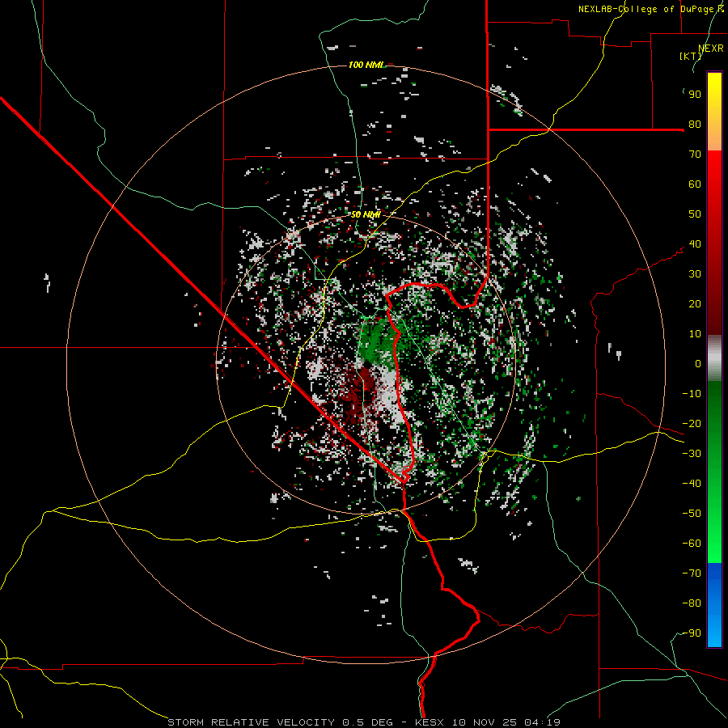Image resolution: width=728 pixels, height=728 pixels.
Task: Click the positive 10 legend value
Action: 695,334
